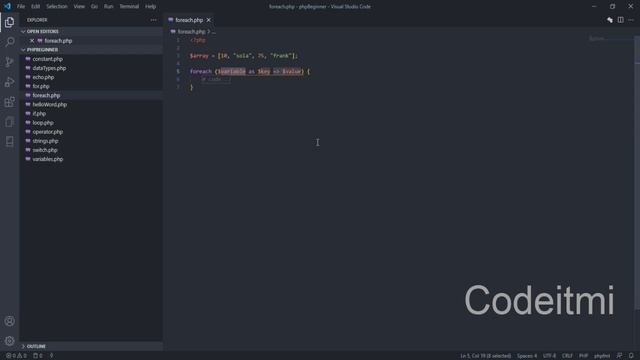Image resolution: width=640 pixels, height=360 pixels.
Task: Open the View menu
Action: (79, 7)
